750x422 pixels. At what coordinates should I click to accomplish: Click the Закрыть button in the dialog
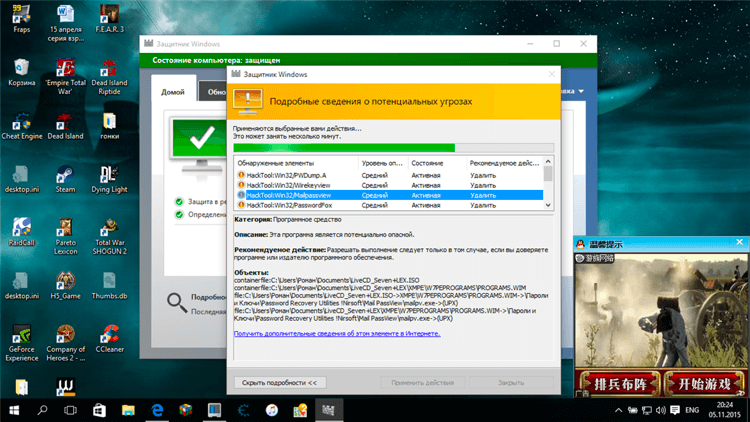(x=511, y=383)
